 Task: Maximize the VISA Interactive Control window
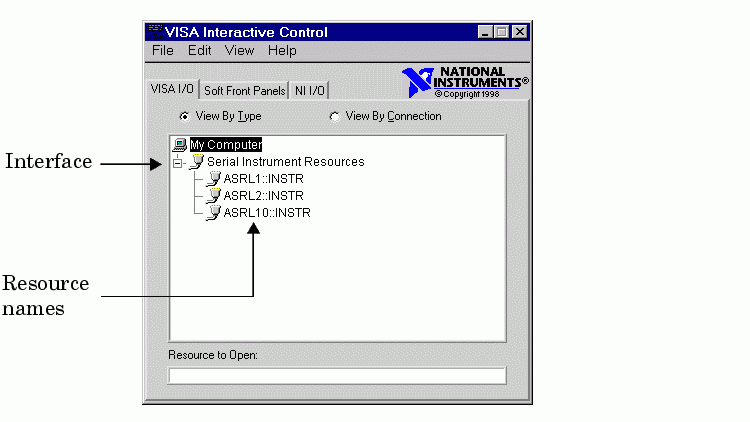(x=501, y=32)
